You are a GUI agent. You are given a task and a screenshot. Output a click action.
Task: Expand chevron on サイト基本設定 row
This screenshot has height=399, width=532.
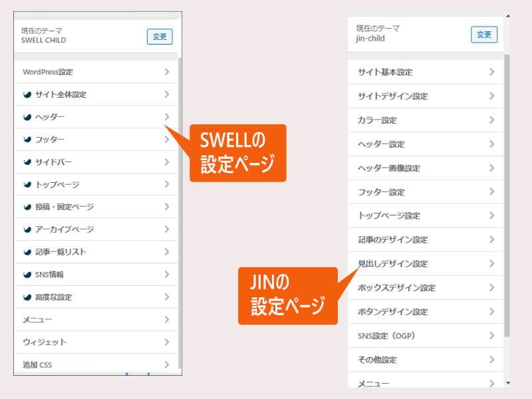pos(491,72)
